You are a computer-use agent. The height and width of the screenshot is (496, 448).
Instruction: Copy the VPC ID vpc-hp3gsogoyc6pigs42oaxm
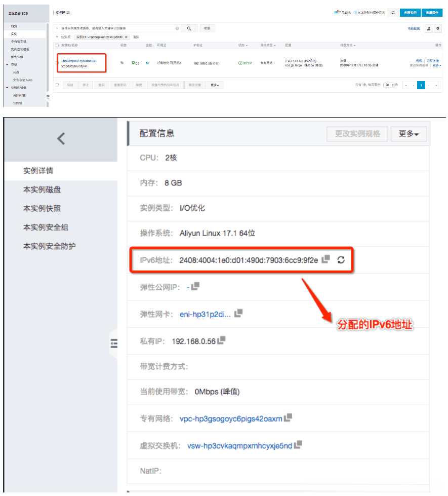pyautogui.click(x=288, y=417)
